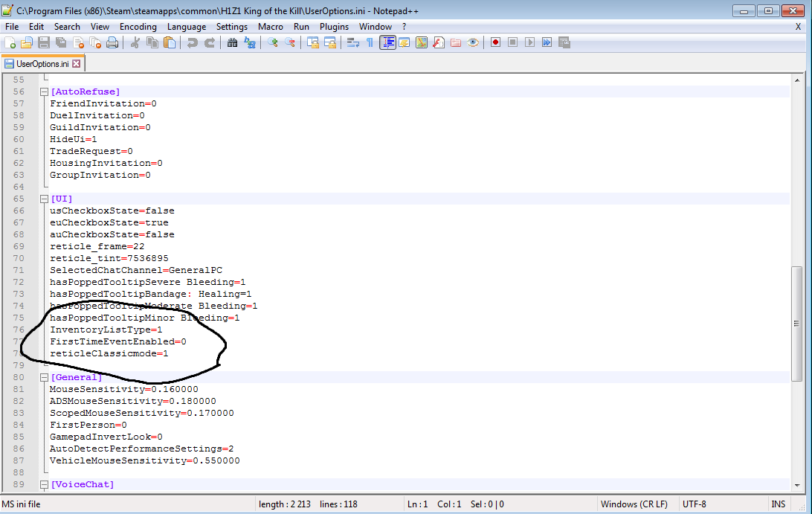Click the line reticleClassicmode=1
Image resolution: width=812 pixels, height=514 pixels.
(x=109, y=353)
